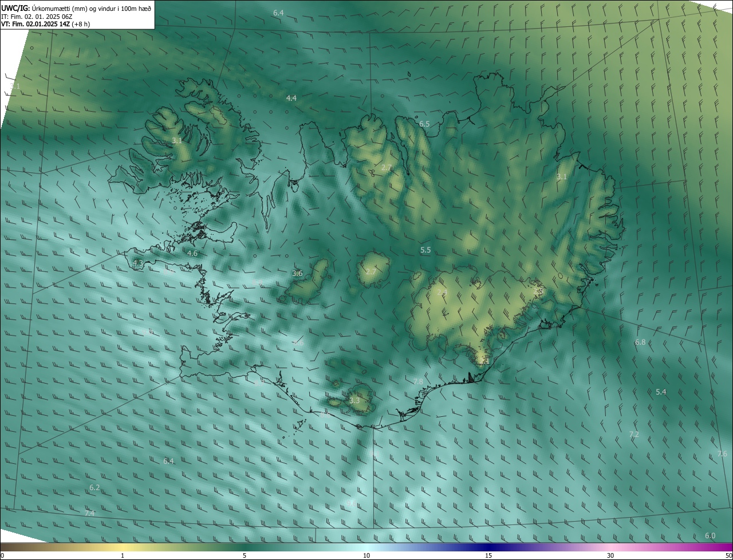Click the 7.6 value at the right edge
Image resolution: width=733 pixels, height=560 pixels.
pyautogui.click(x=722, y=454)
